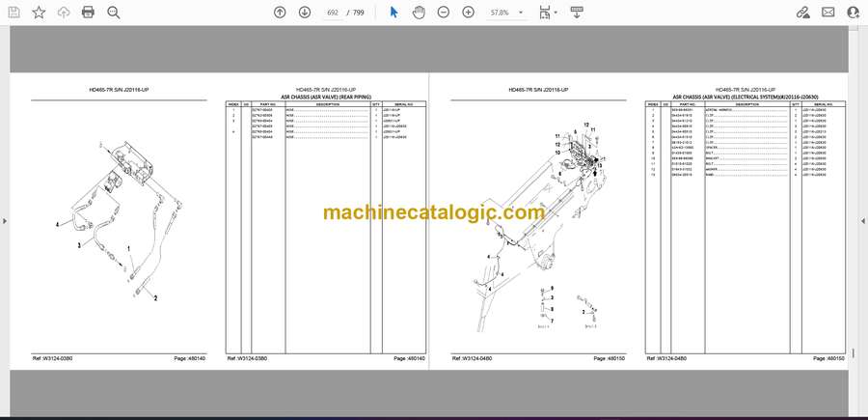Expand the page fit options arrow

[556, 13]
